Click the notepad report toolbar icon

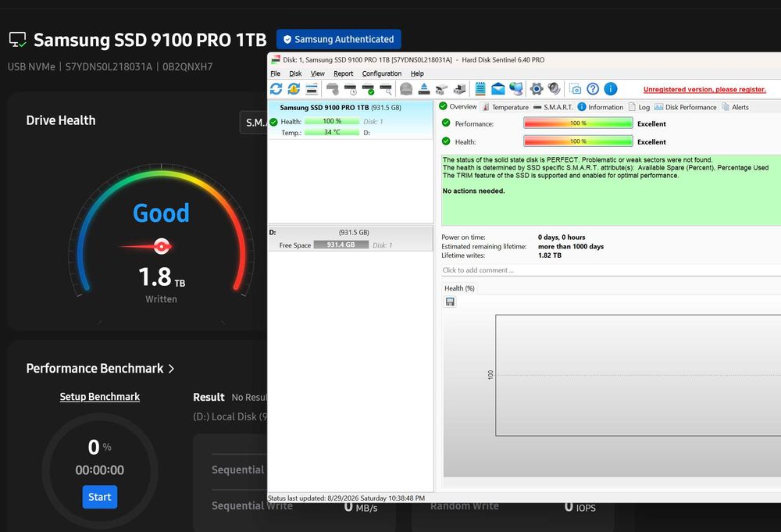[480, 89]
